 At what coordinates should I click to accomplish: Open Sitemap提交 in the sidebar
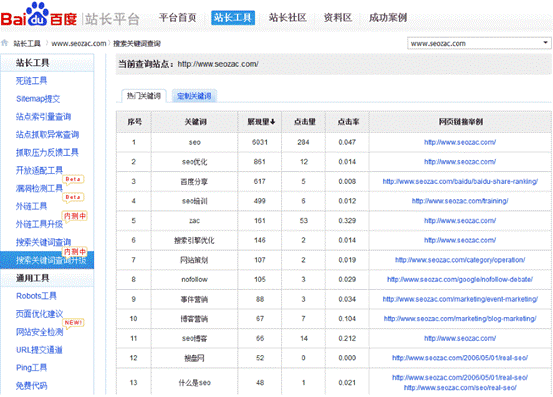pyautogui.click(x=38, y=99)
